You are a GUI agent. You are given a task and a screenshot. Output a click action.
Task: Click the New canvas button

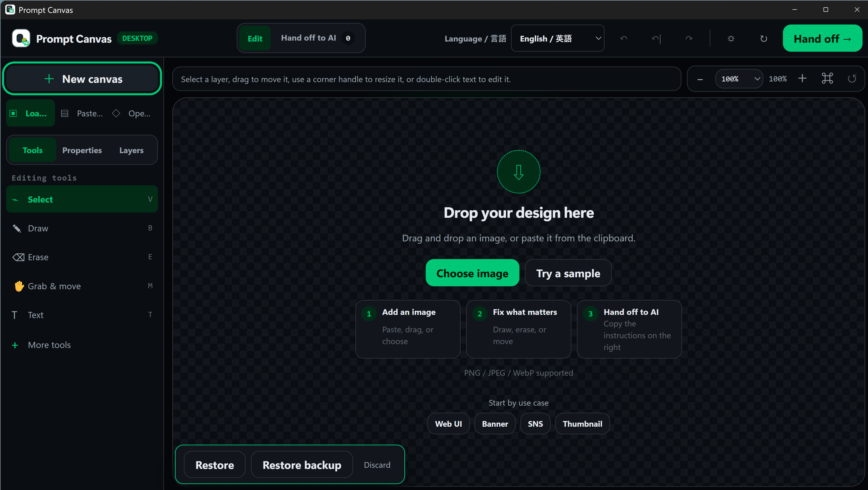[x=82, y=79]
